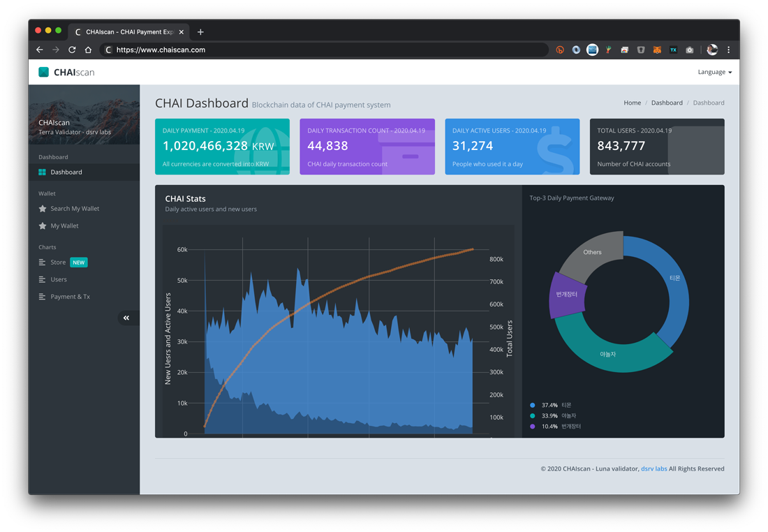Open a new browser tab with plus
The width and height of the screenshot is (768, 532).
(200, 32)
